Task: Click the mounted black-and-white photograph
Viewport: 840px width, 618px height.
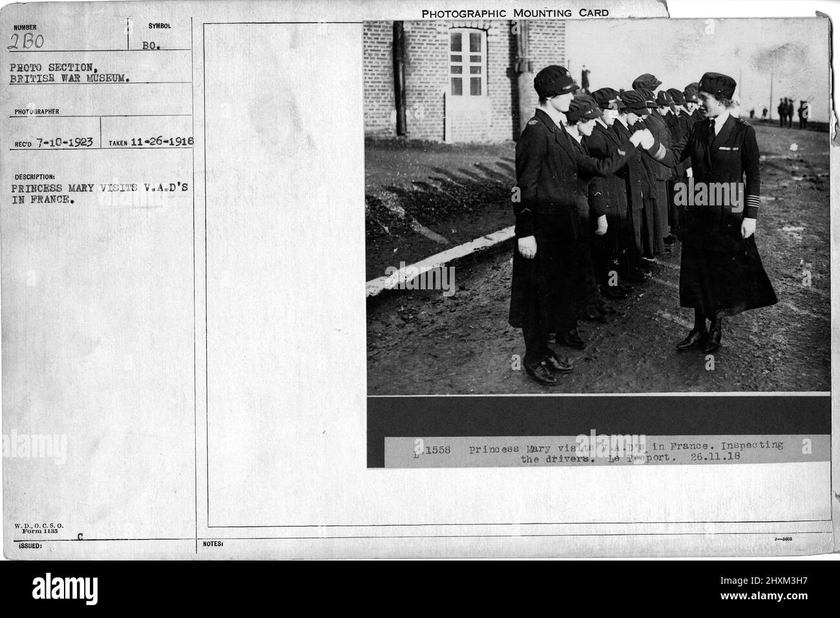Action: tap(598, 207)
